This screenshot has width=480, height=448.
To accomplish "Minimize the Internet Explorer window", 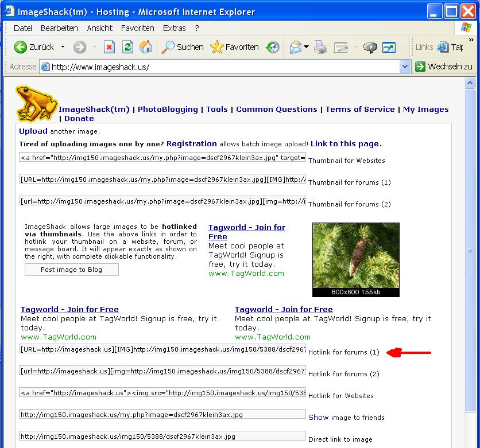I will pos(435,11).
